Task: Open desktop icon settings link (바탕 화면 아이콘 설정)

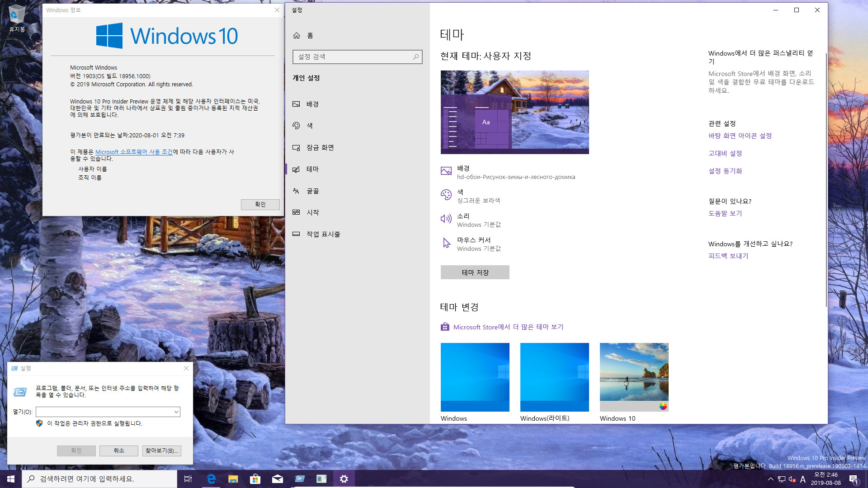Action: pos(740,136)
